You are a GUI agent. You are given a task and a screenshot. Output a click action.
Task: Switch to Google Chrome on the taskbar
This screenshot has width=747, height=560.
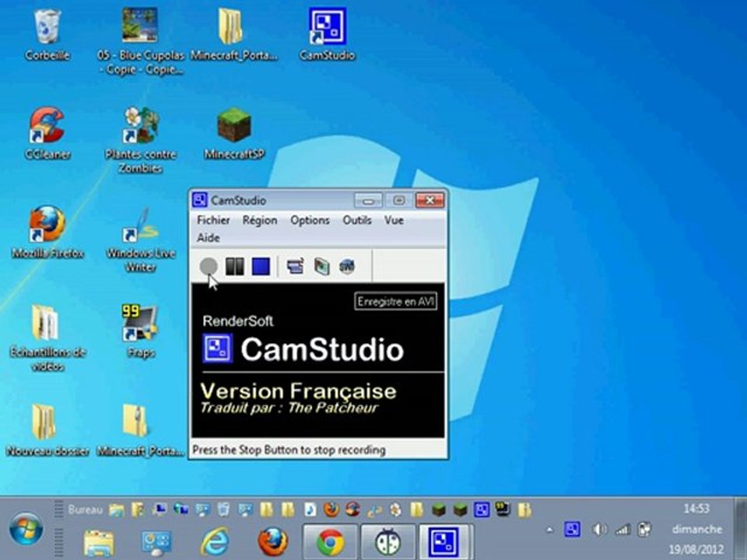point(330,541)
